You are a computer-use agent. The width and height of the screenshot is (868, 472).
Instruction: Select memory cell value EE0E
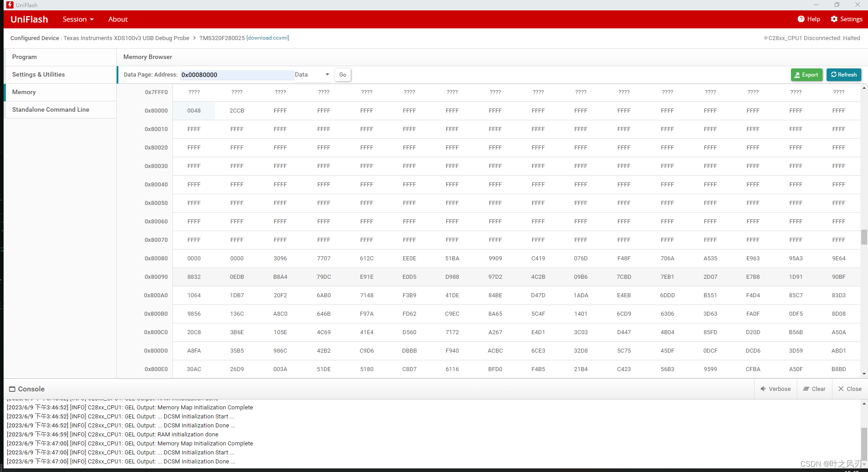tap(409, 259)
